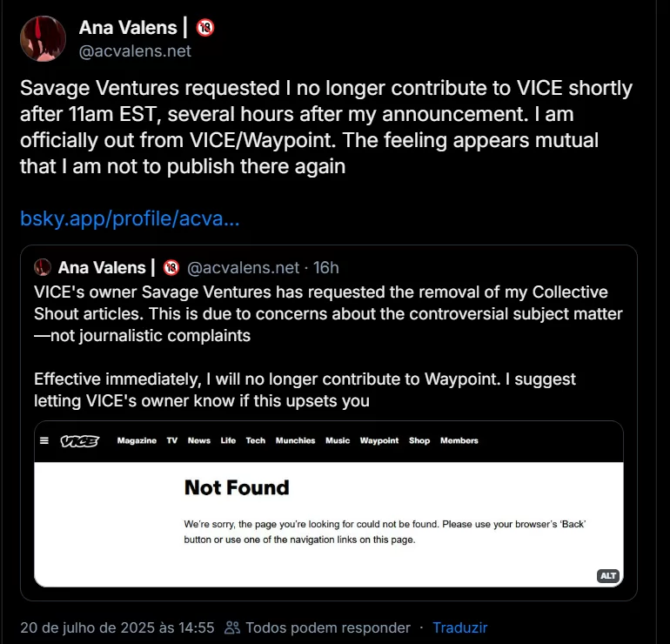Click the people icon beside "Todos podem responder"
This screenshot has width=670, height=644.
pos(232,627)
